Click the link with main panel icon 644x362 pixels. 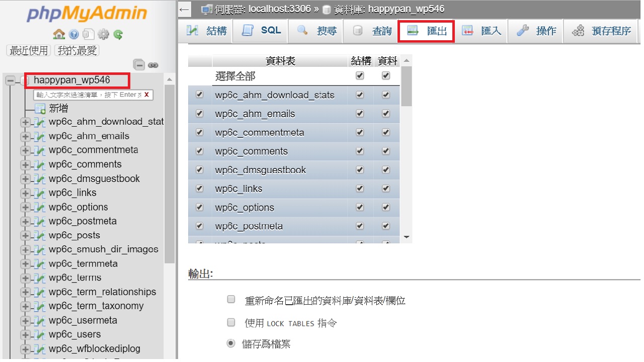[x=153, y=65]
